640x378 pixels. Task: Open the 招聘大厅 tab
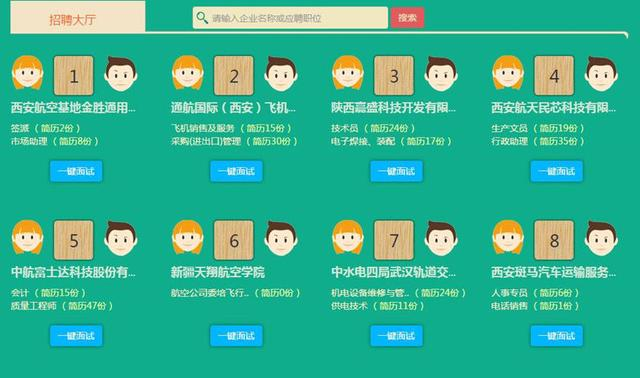78,17
